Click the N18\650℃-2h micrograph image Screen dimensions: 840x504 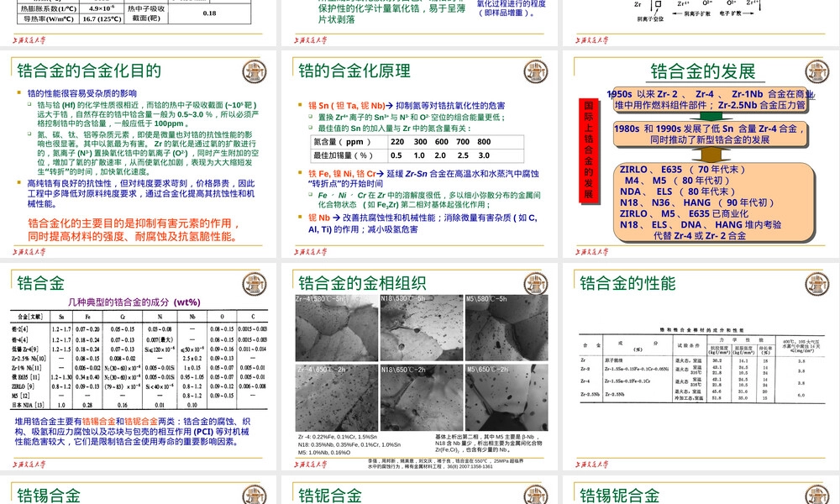[x=421, y=397]
